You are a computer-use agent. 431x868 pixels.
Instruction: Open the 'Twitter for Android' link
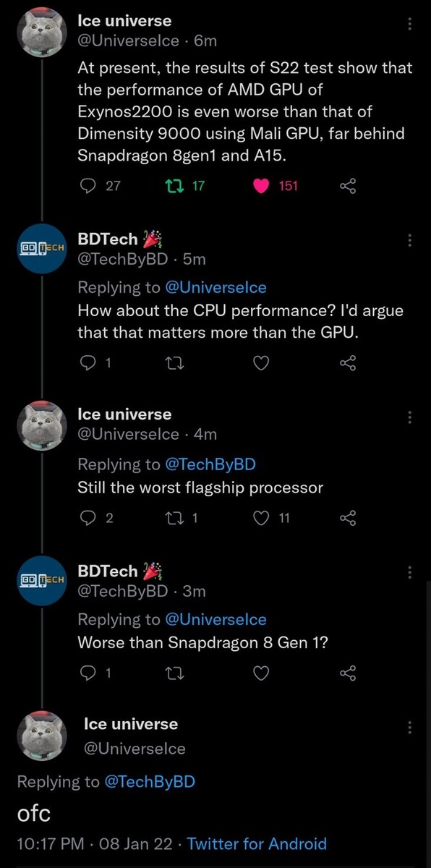pyautogui.click(x=257, y=844)
